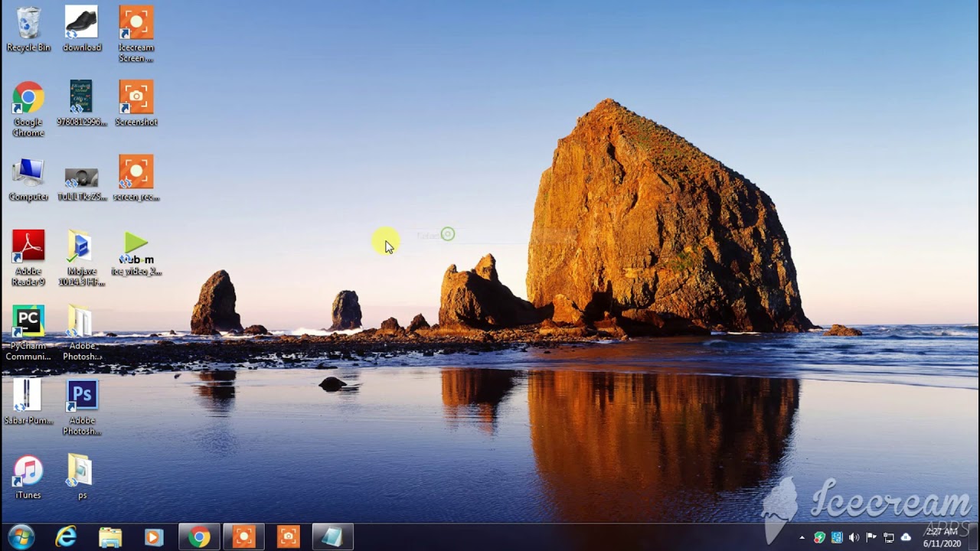Click the green shield tray icon
Viewport: 980px width, 551px height.
(819, 537)
